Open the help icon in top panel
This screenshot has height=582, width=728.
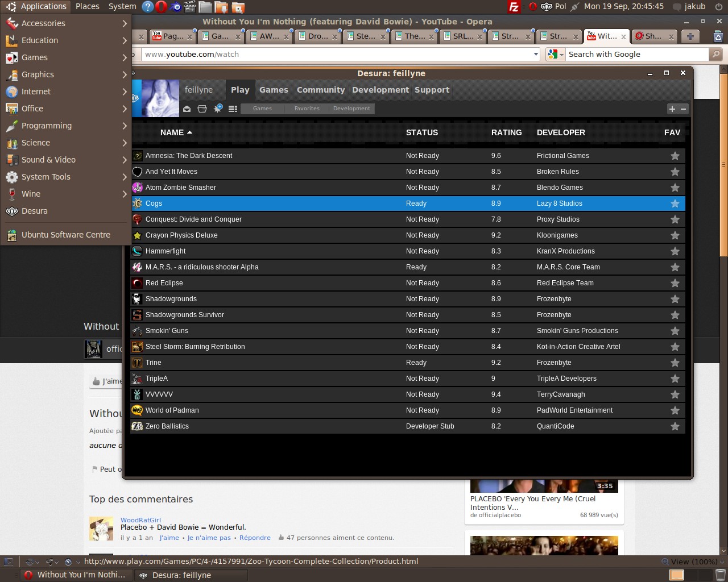pos(147,7)
